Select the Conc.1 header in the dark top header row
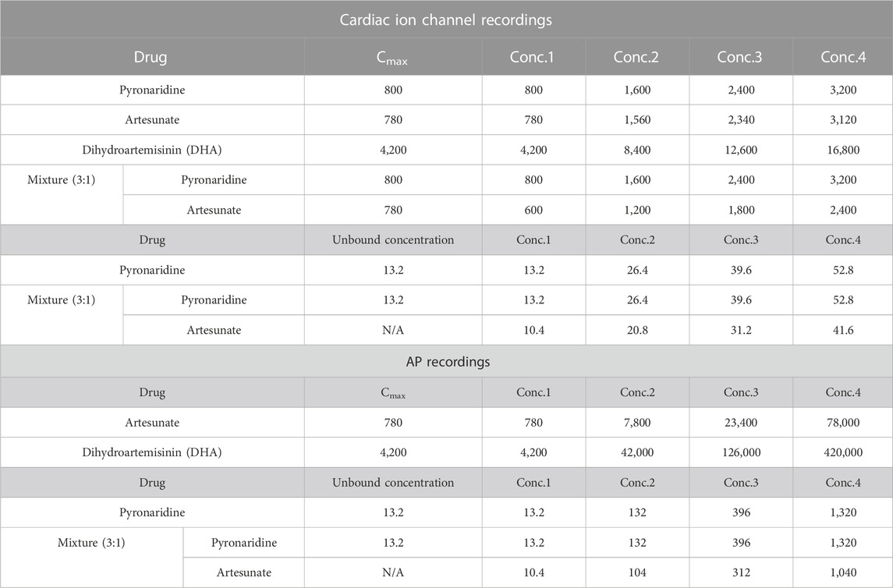 (x=532, y=57)
